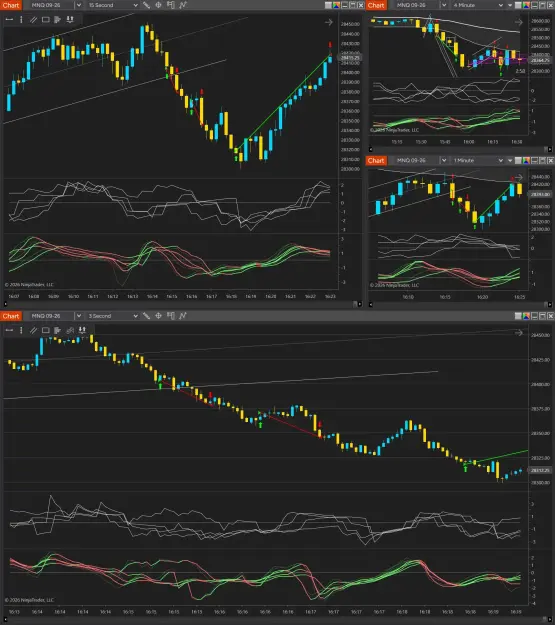Click the horizontal scrollbar below 15 Second chart
Screen dimensions: 555x625
(x=181, y=304)
